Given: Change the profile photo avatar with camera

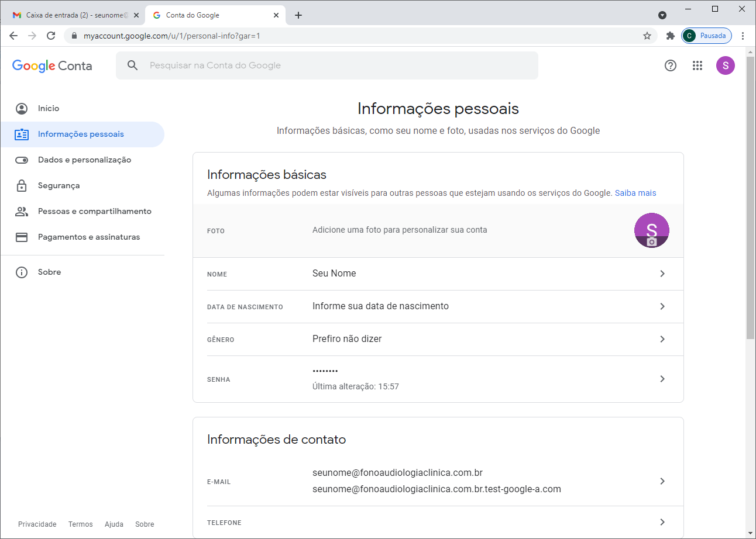Looking at the screenshot, I should click(652, 230).
